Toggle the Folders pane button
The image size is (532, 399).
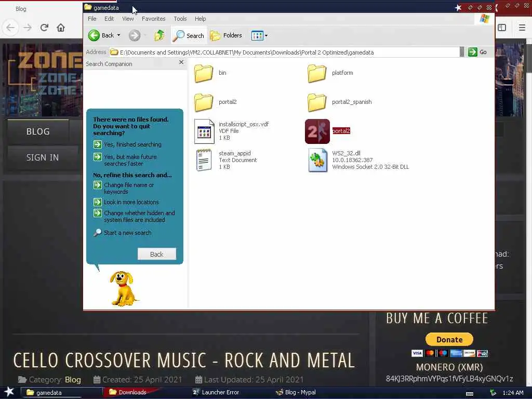pyautogui.click(x=226, y=35)
